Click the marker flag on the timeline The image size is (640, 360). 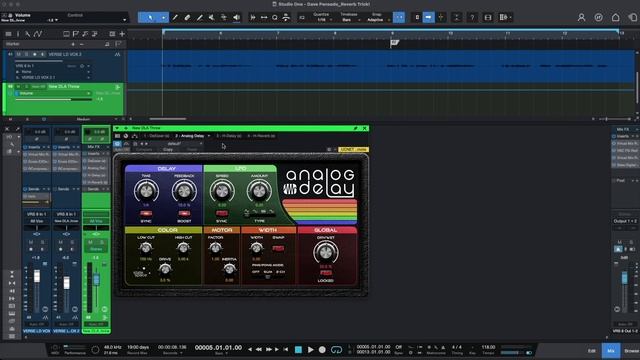tap(394, 42)
